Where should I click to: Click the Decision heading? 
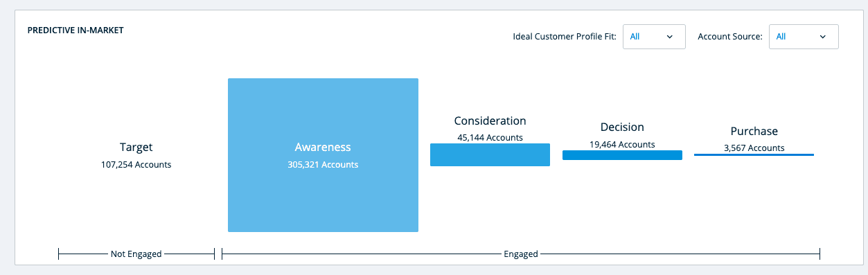(x=622, y=127)
